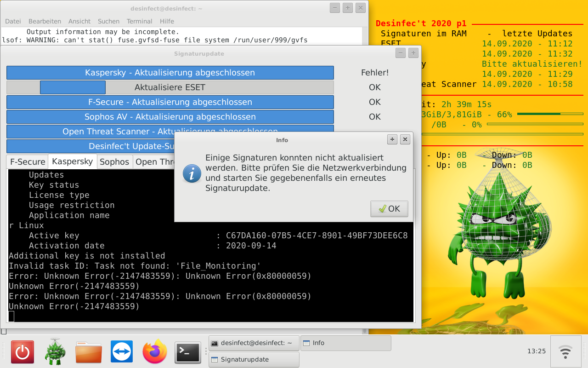Minimize the Signaturupdate window

pyautogui.click(x=401, y=53)
